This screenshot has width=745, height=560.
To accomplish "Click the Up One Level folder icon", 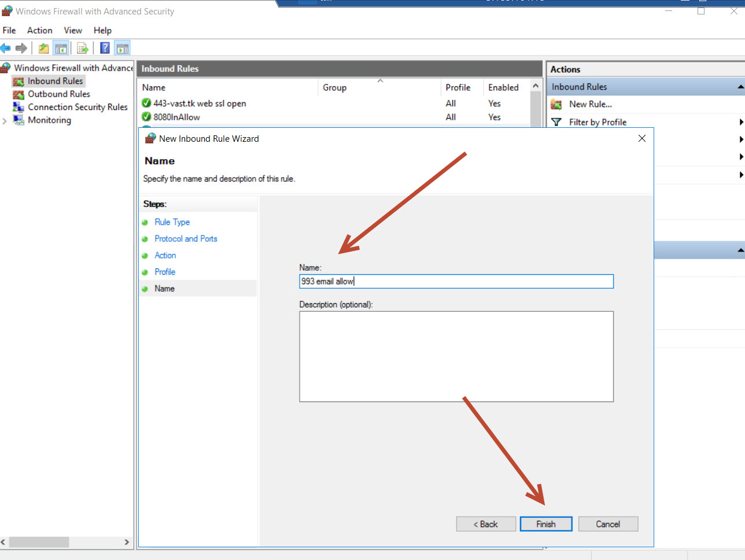I will [43, 48].
